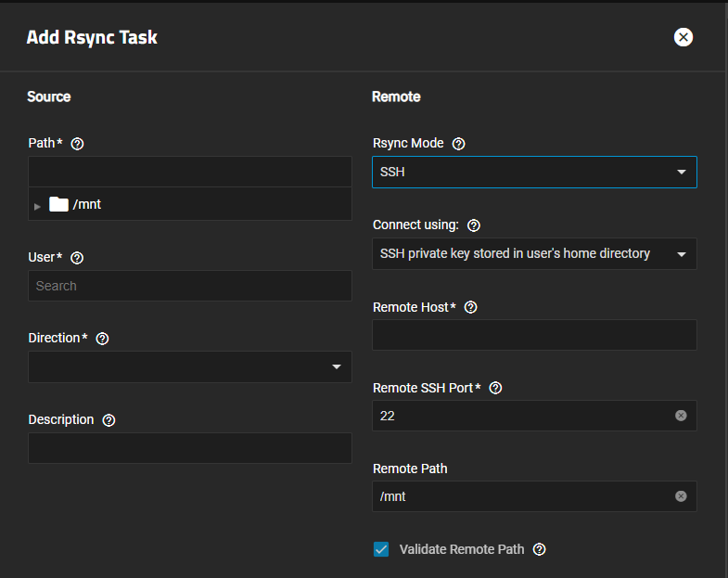This screenshot has width=728, height=578.
Task: Click the Rsync Mode help icon
Action: [458, 145]
